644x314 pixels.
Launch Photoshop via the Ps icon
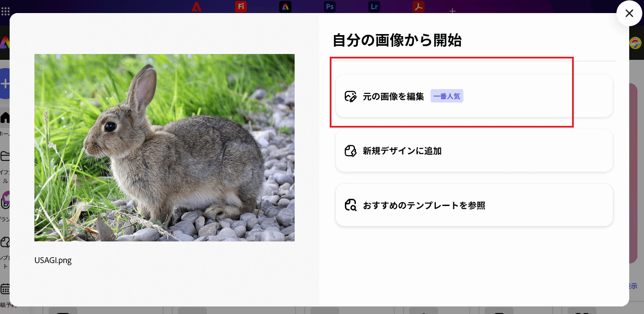point(330,7)
